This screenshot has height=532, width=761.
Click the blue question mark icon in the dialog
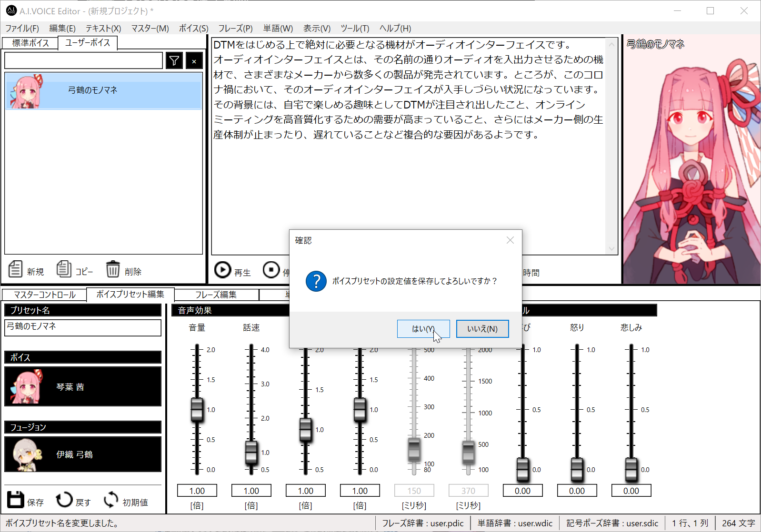316,281
